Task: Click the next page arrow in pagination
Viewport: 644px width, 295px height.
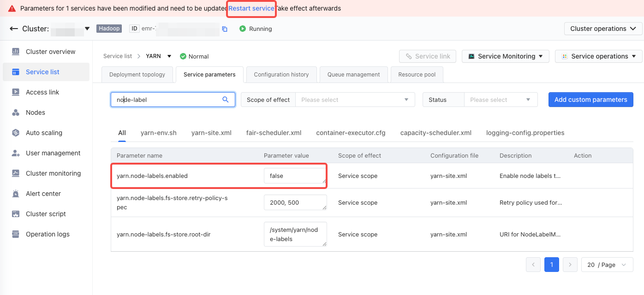Action: (570, 265)
